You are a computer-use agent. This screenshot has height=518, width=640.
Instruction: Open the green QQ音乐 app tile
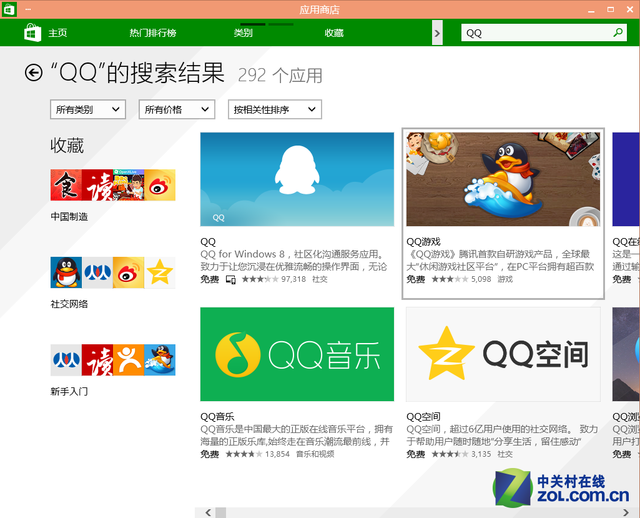point(297,355)
